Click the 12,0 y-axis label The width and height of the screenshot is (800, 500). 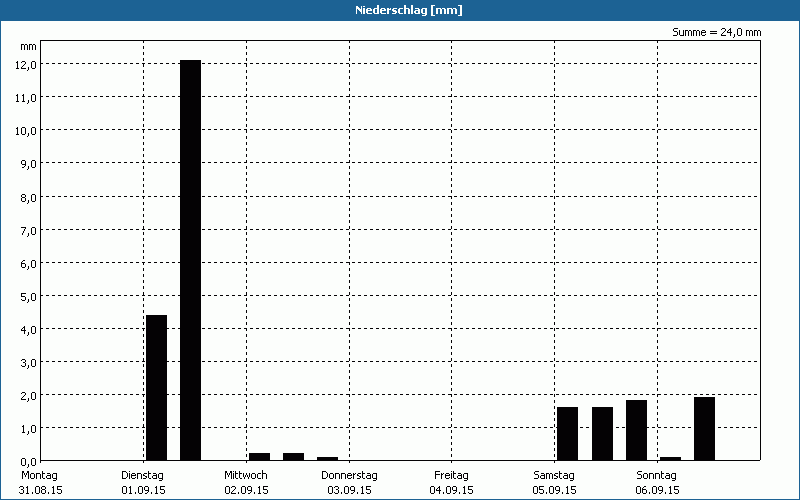tap(26, 64)
